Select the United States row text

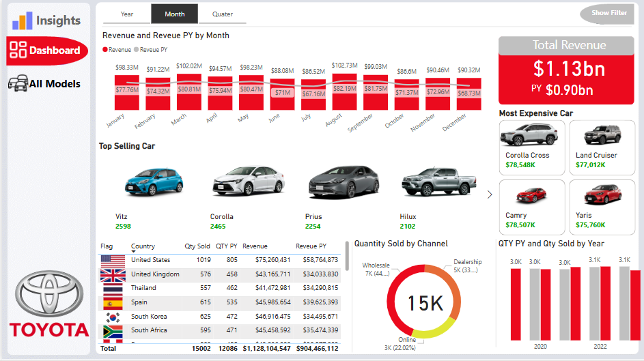point(150,260)
